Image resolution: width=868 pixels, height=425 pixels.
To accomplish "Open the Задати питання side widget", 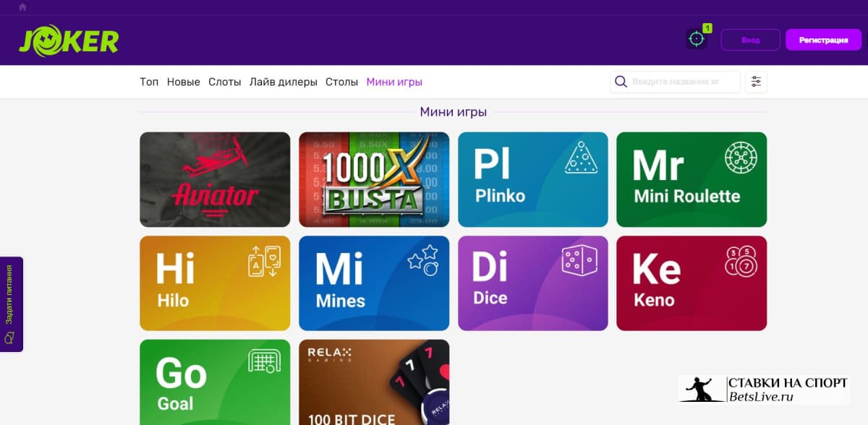I will tap(12, 304).
